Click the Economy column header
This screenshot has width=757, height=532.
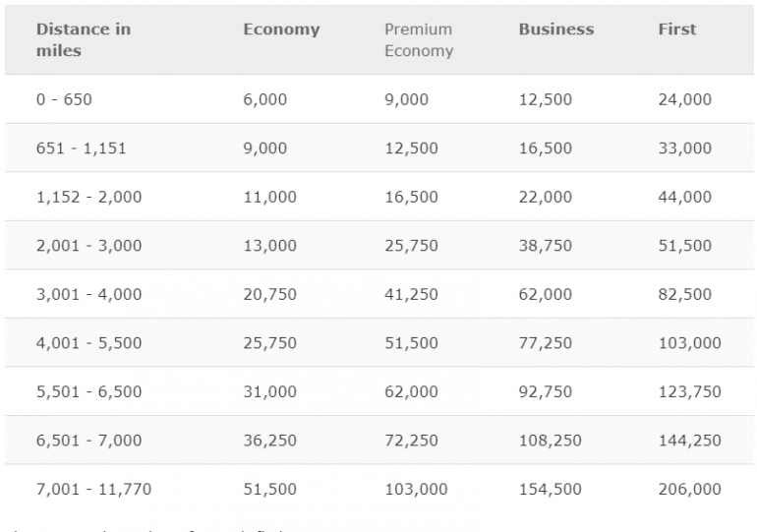[x=281, y=30]
